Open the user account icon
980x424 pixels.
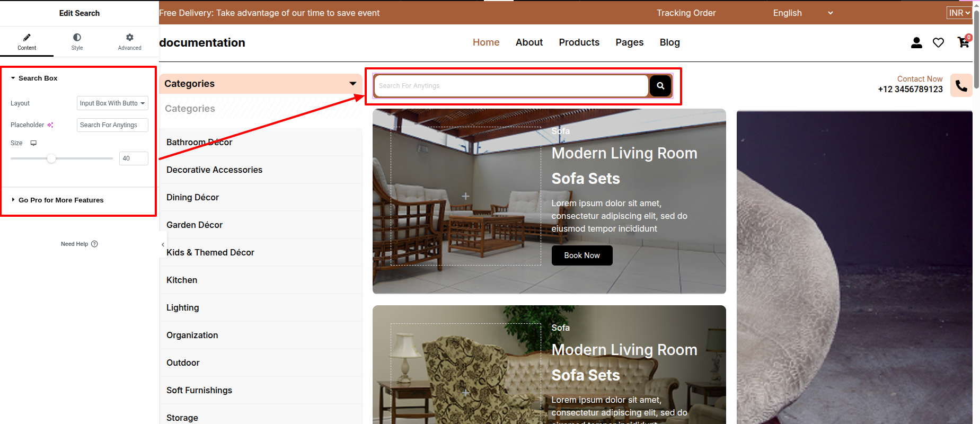pyautogui.click(x=916, y=43)
